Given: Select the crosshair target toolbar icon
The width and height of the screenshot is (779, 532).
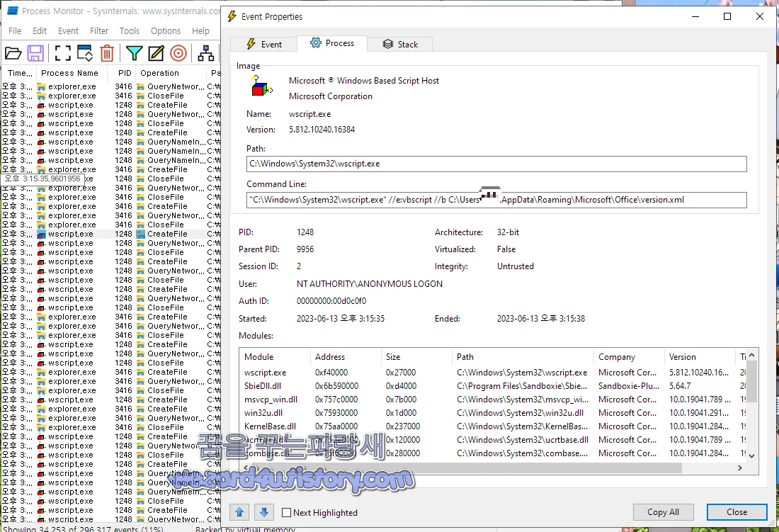Looking at the screenshot, I should tap(178, 52).
